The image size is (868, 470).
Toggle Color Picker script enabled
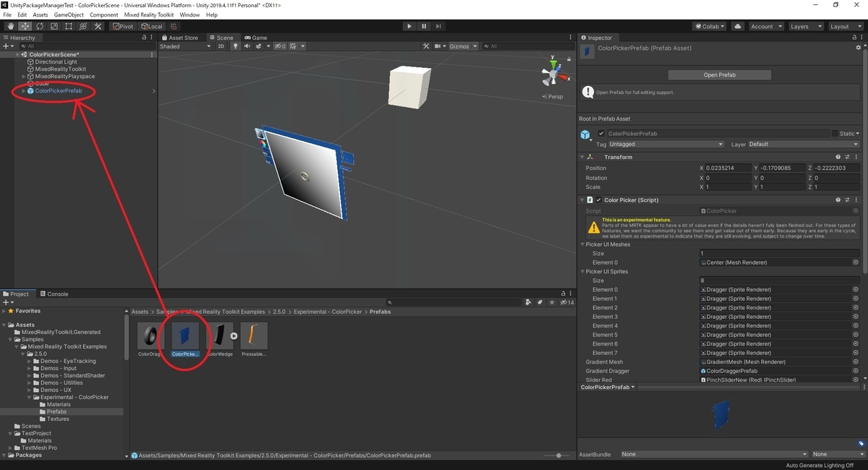(x=598, y=200)
